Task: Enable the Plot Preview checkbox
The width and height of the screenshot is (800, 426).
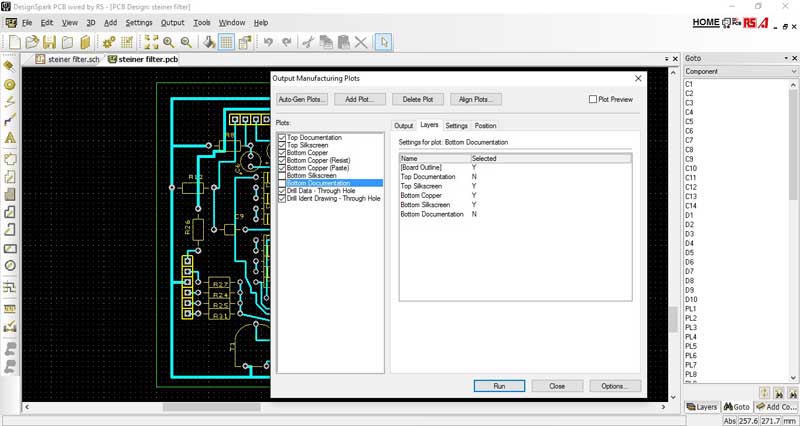Action: coord(592,99)
